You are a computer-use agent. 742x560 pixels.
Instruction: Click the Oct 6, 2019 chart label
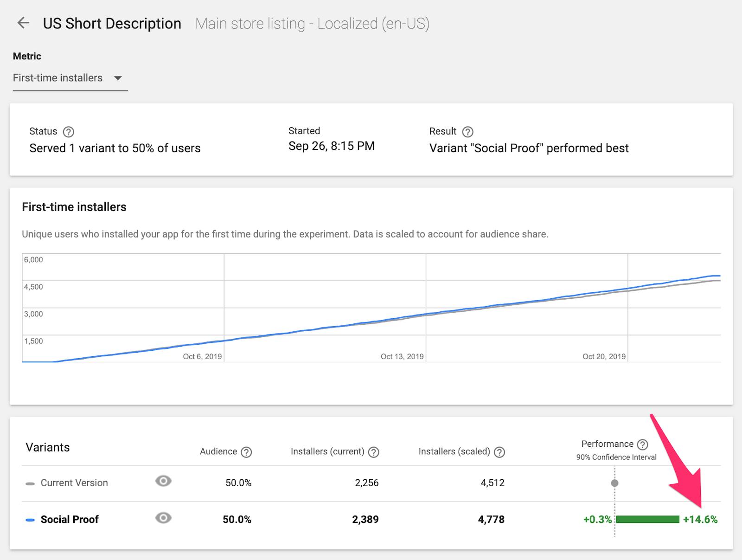coord(202,356)
